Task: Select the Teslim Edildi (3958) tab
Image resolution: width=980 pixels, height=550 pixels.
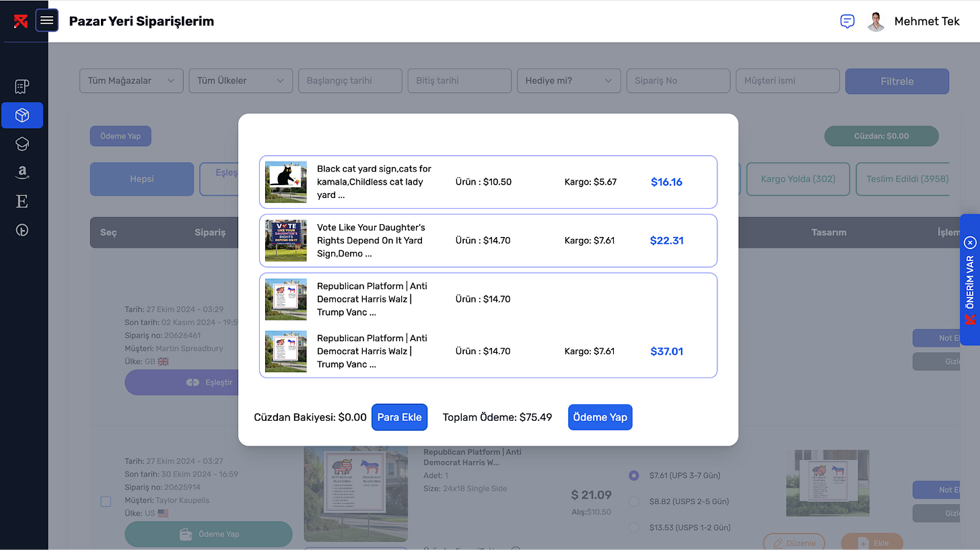Action: (903, 179)
